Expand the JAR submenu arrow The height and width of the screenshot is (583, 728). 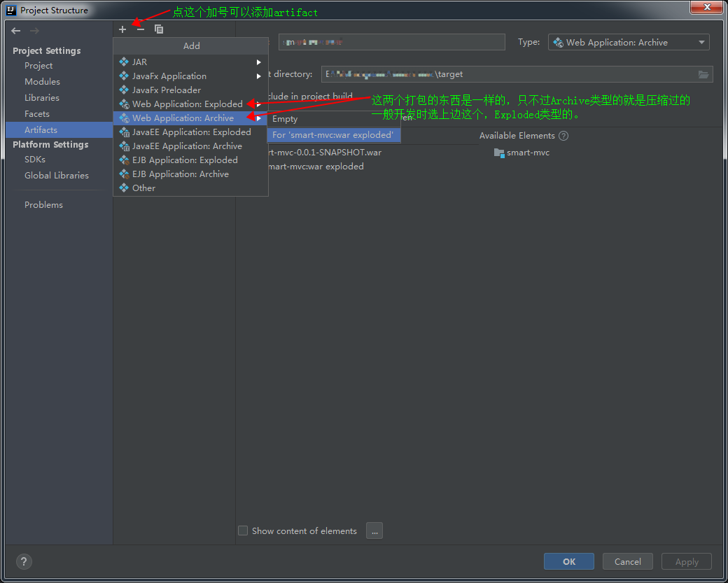click(x=259, y=62)
